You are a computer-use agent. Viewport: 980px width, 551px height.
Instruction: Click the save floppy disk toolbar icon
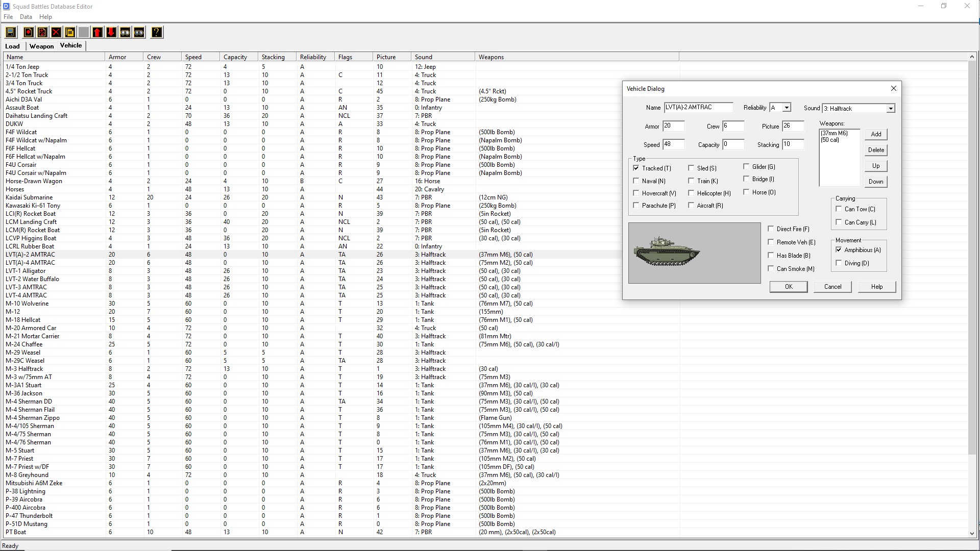(x=10, y=33)
